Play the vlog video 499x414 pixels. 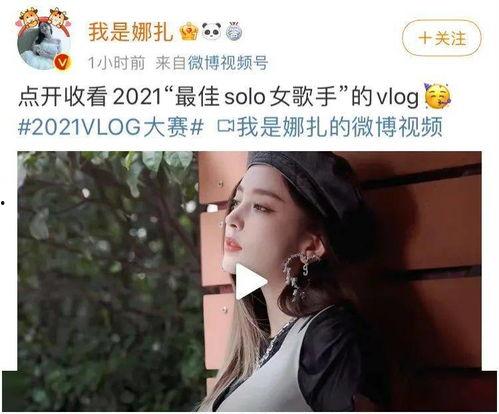[x=251, y=282]
